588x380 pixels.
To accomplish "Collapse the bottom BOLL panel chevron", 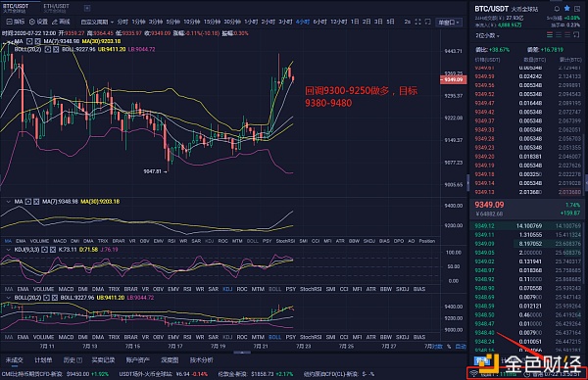I will [8, 298].
